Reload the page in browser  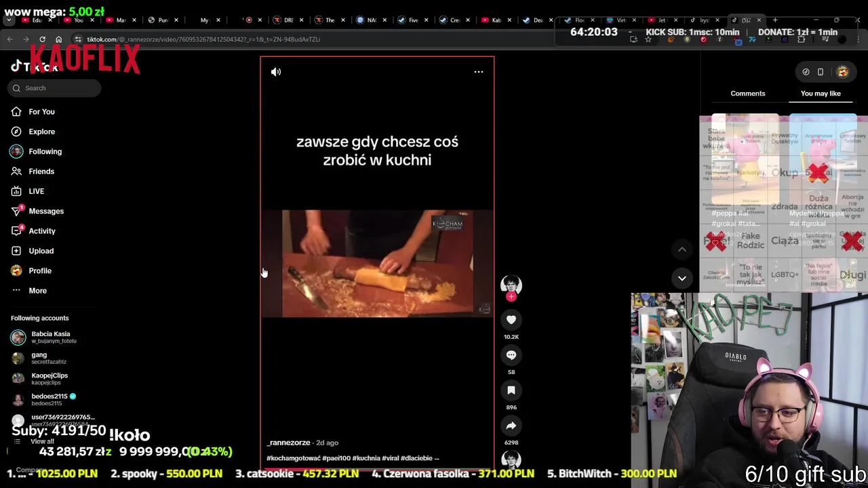pos(42,39)
